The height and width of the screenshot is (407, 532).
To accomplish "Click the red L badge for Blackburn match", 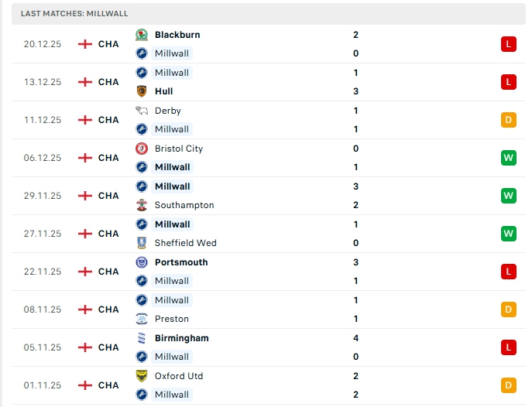I will pyautogui.click(x=508, y=44).
